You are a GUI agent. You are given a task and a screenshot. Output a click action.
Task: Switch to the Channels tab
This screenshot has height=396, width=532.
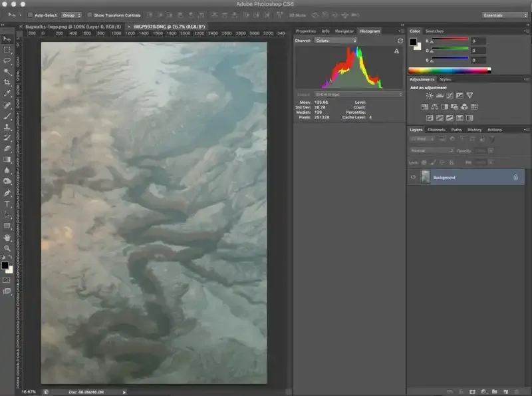436,130
